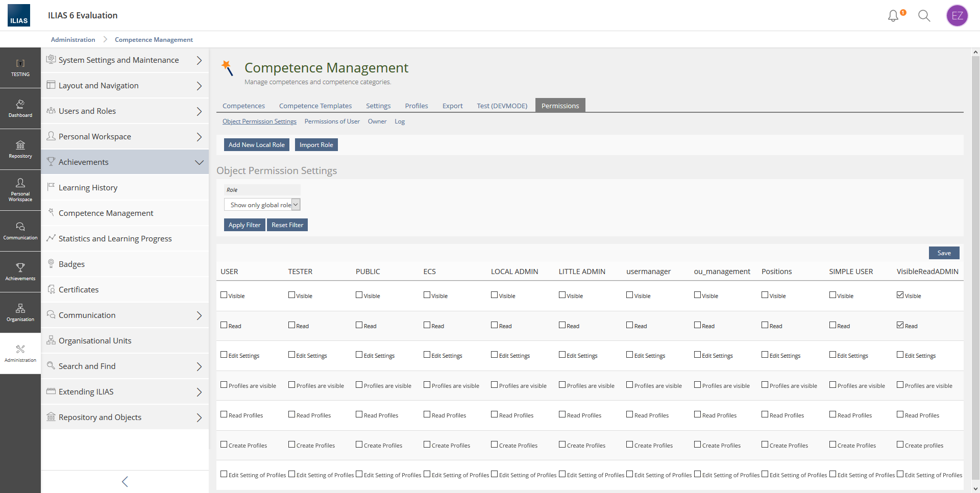Screen dimensions: 980x493
Task: Switch to the Profiles tab
Action: (x=416, y=106)
